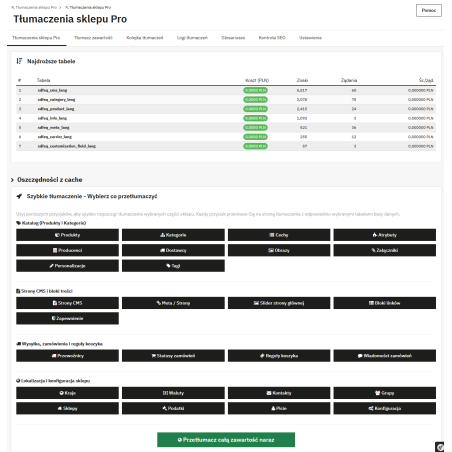
Task: Click the first breadcrumb Tłumaczenia sklepu Pro
Action: click(34, 7)
